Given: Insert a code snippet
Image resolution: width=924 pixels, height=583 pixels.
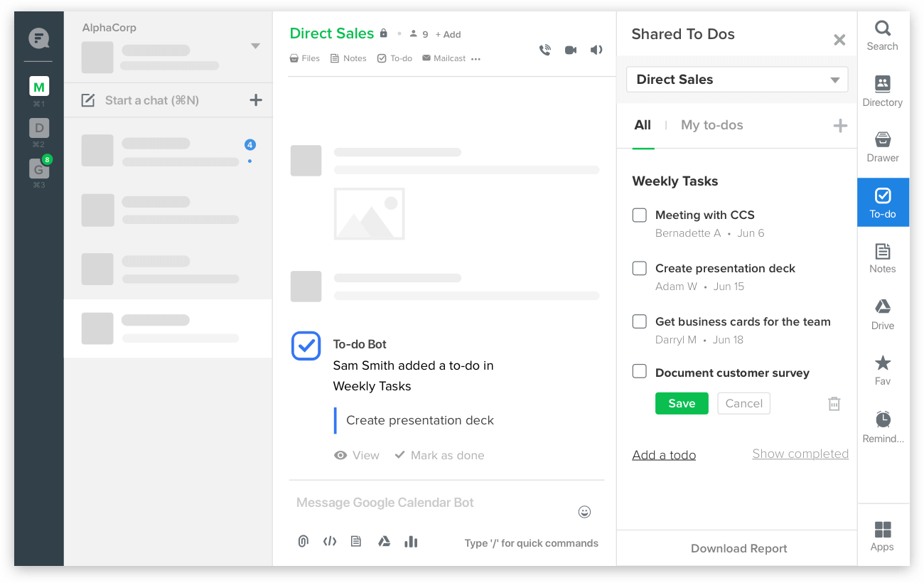Looking at the screenshot, I should [330, 541].
